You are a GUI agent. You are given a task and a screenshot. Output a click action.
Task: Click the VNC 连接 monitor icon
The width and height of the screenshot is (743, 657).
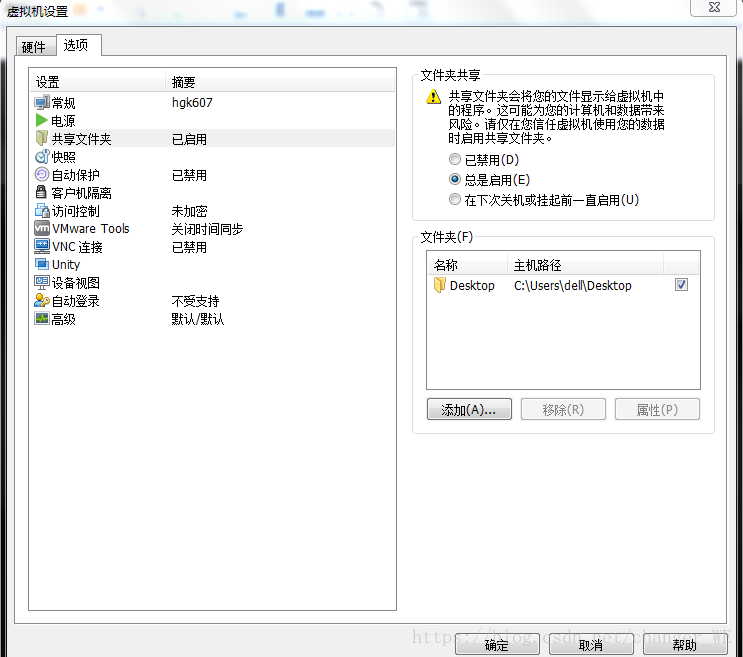coord(42,246)
